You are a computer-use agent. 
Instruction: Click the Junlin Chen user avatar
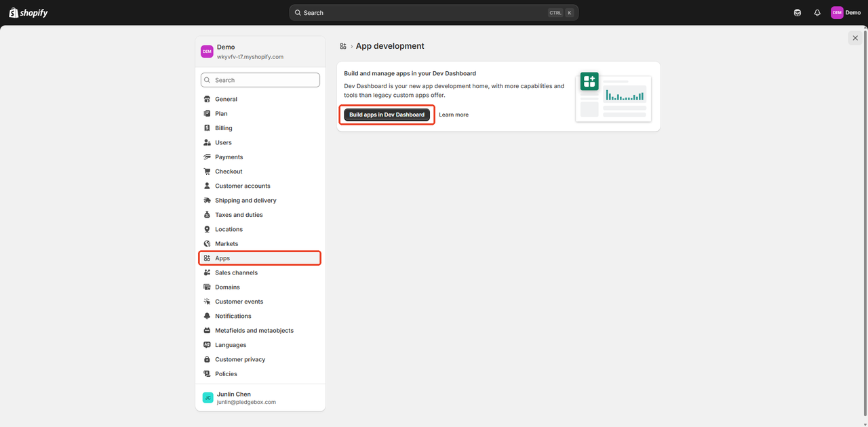[208, 398]
